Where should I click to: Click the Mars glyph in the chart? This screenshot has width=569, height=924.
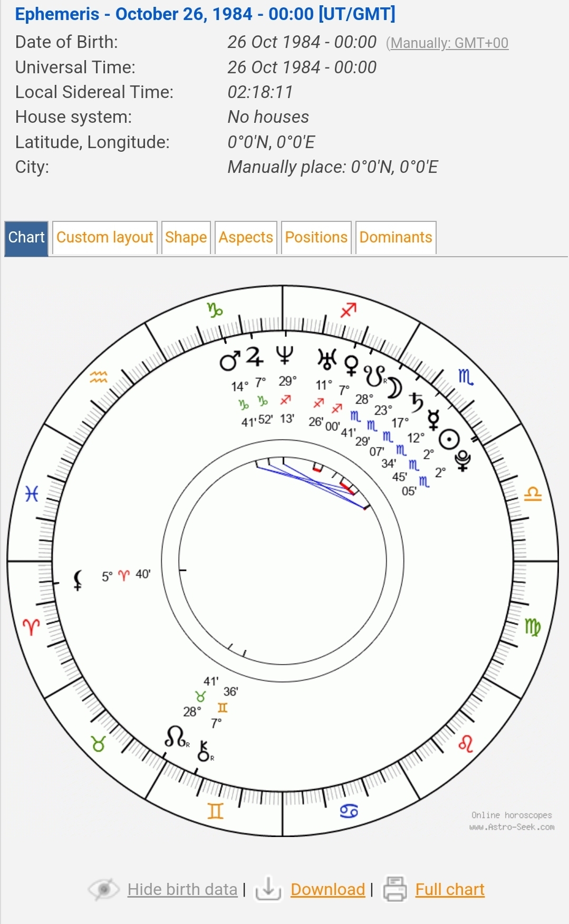click(x=230, y=361)
